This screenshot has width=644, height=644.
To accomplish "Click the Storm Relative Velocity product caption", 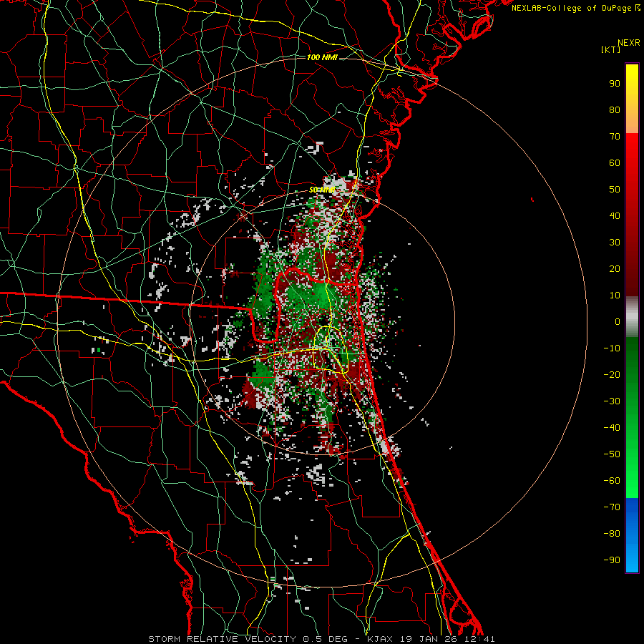I will click(321, 639).
